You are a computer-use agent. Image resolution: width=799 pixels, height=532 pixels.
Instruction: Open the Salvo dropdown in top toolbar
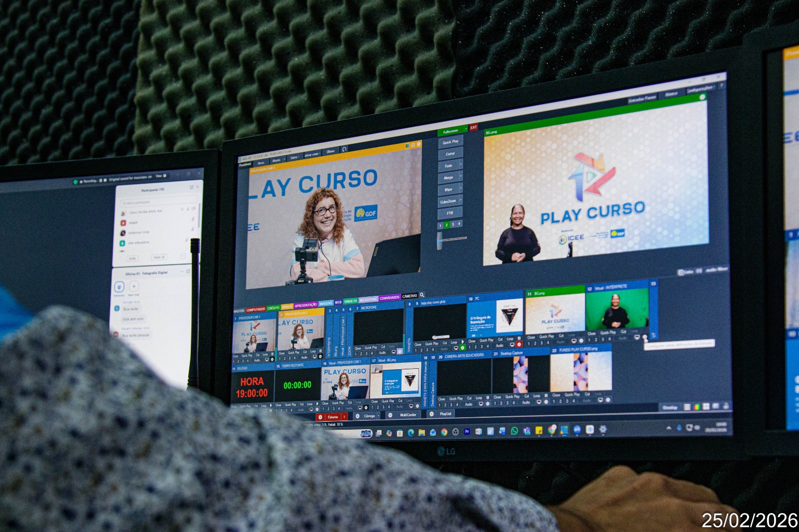point(295,158)
